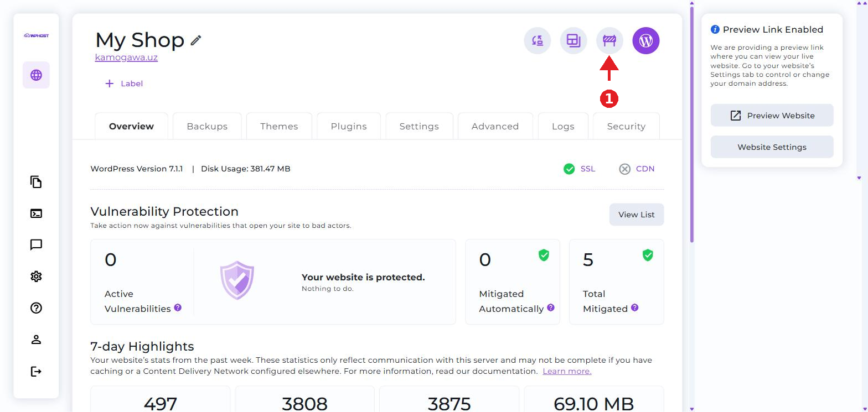The width and height of the screenshot is (868, 412).
Task: Open the kamogawa.uz domain link
Action: tap(126, 57)
